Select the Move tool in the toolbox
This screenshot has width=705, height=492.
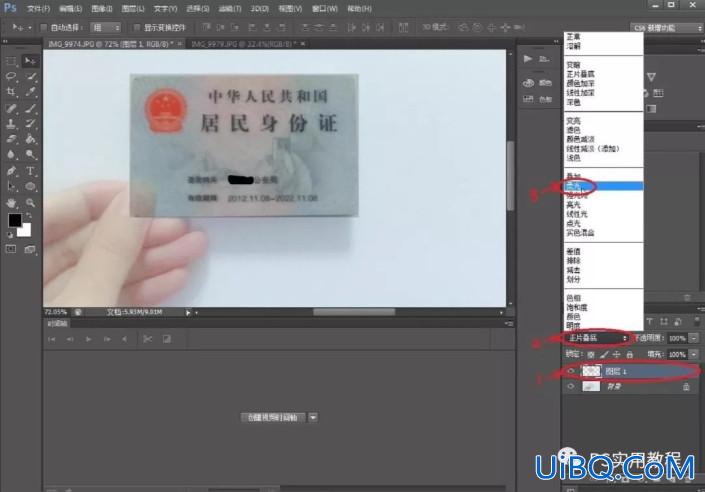point(30,61)
